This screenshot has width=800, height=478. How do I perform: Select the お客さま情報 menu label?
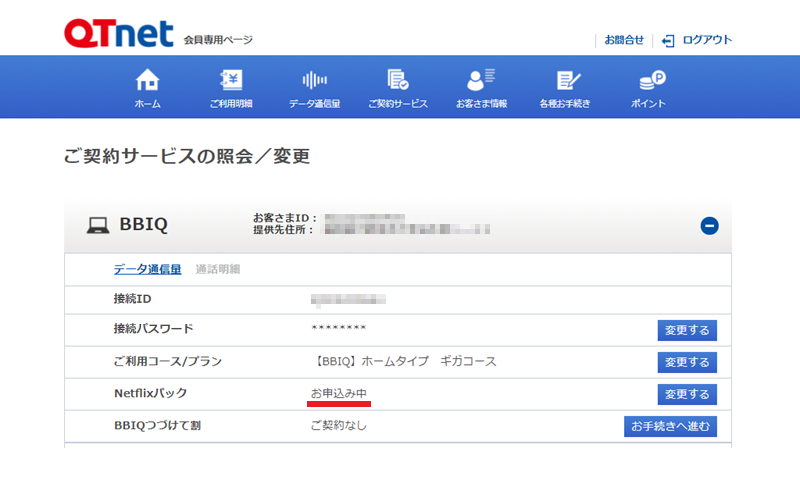click(x=481, y=104)
